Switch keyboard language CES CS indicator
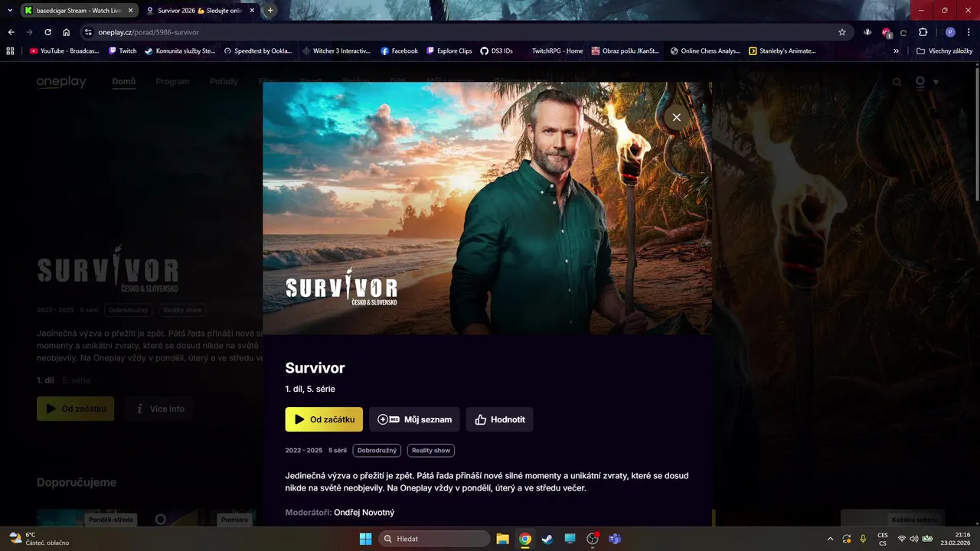Image resolution: width=980 pixels, height=551 pixels. coord(883,539)
